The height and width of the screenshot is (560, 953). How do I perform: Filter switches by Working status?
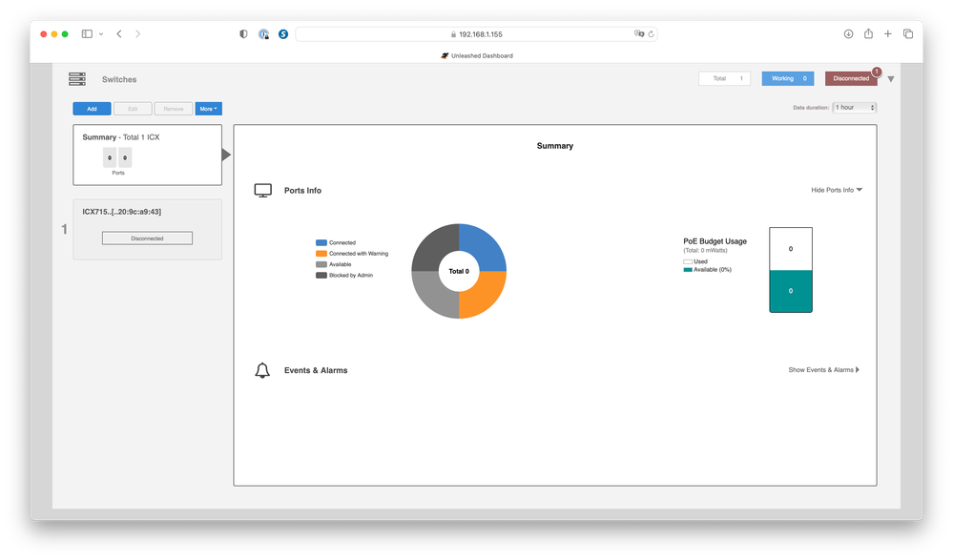point(787,78)
